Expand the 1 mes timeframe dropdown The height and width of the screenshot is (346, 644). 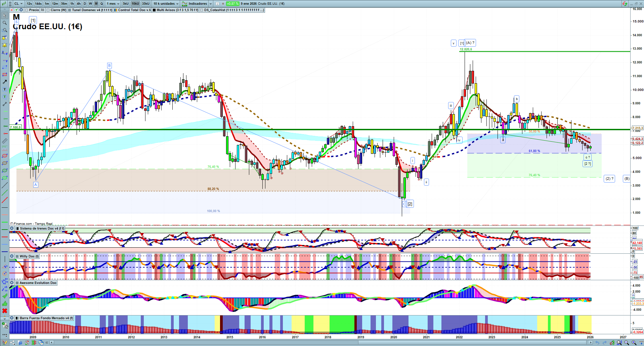coord(113,4)
